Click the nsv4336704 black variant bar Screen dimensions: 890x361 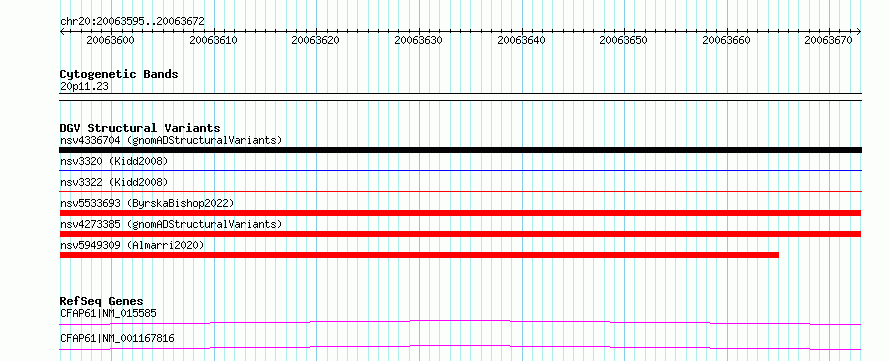pos(460,150)
